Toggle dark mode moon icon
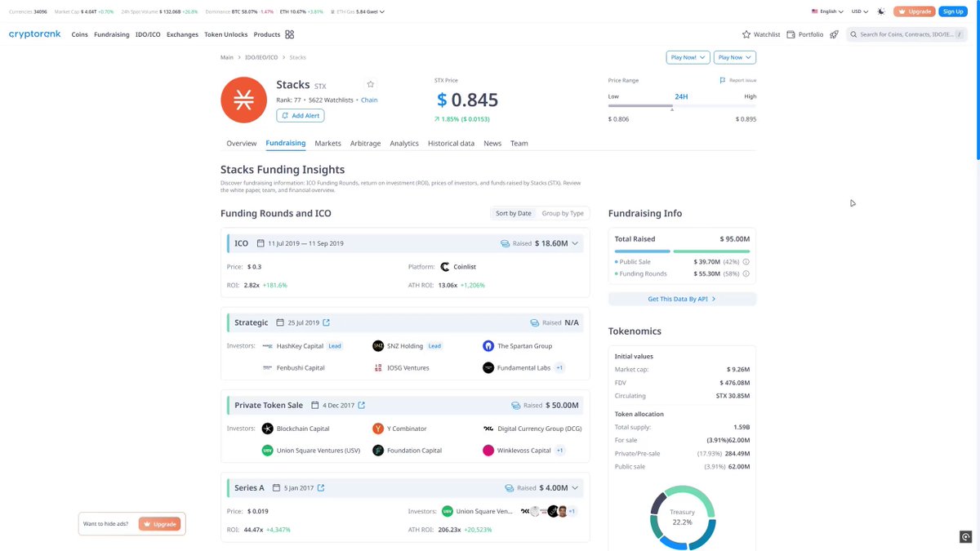 [x=881, y=11]
